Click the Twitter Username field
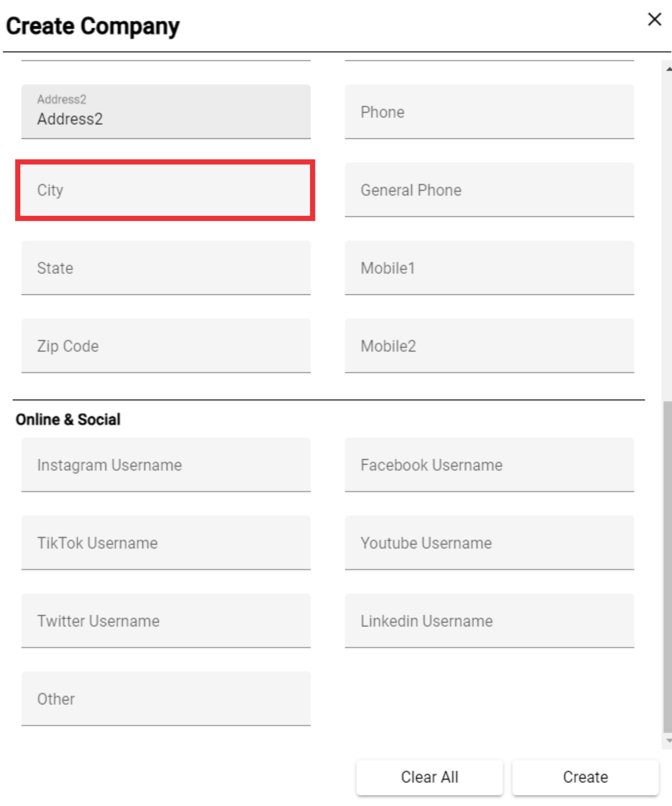The height and width of the screenshot is (806, 672). [166, 621]
